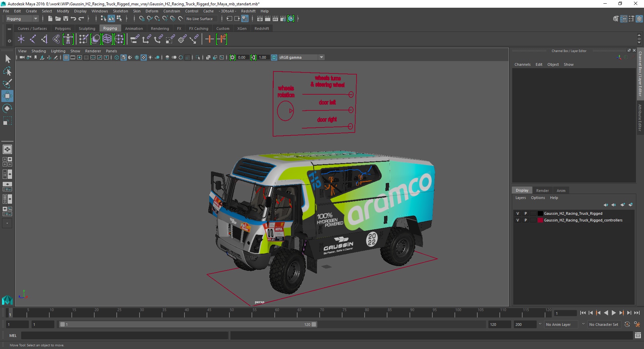Click the Parent Constraint shelf icon
The width and height of the screenshot is (644, 349).
pyautogui.click(x=135, y=39)
